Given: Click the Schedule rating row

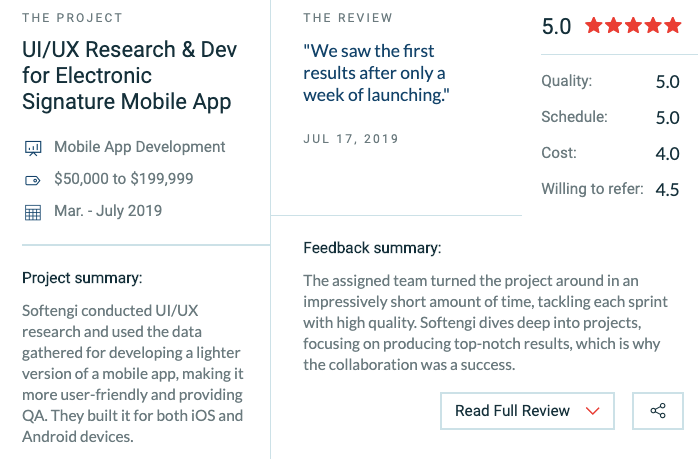Looking at the screenshot, I should point(610,118).
